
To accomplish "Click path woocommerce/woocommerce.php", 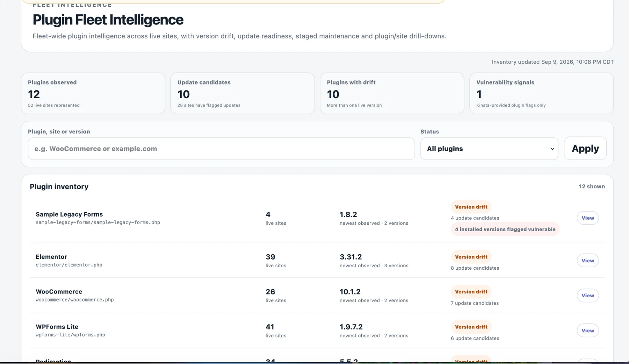I will point(75,300).
